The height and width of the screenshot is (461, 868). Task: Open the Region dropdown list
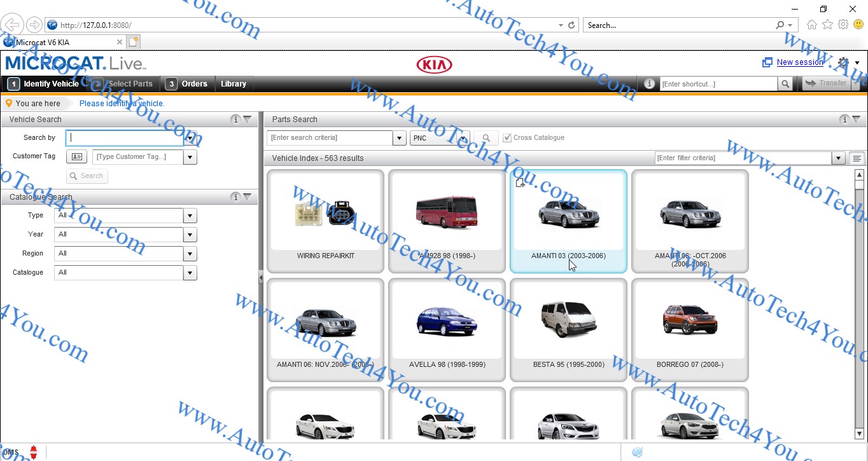(x=190, y=254)
